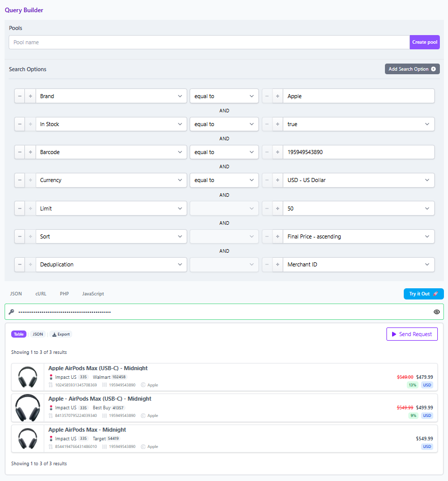Open the Brand field dropdown

click(111, 96)
